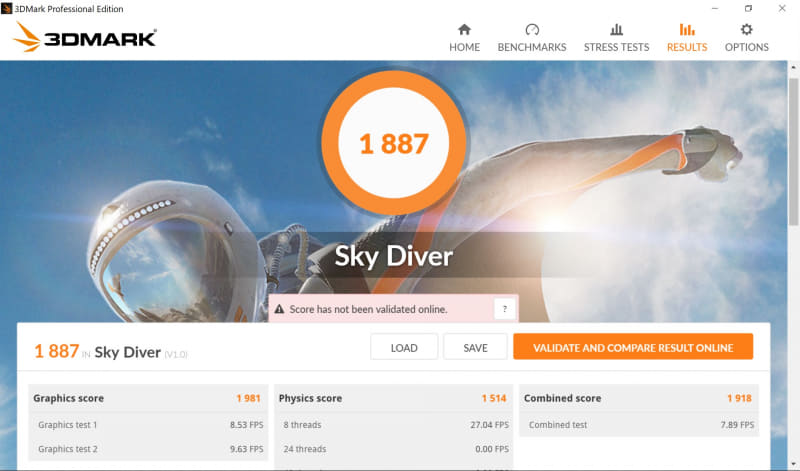Screen dimensions: 800x471
Task: Click the Combined score value 1 918
Action: [739, 398]
